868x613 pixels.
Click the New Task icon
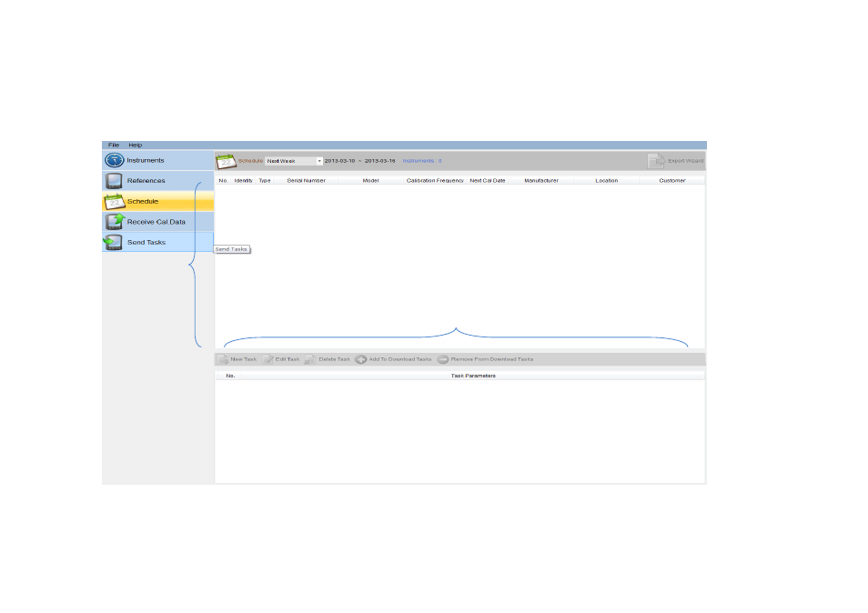[x=223, y=359]
